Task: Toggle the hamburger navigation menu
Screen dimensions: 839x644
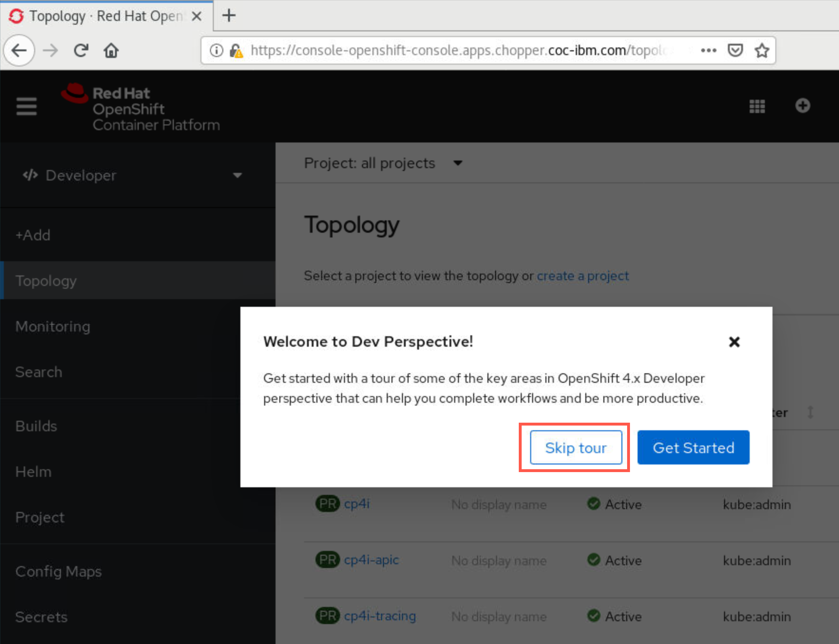Action: [x=27, y=106]
